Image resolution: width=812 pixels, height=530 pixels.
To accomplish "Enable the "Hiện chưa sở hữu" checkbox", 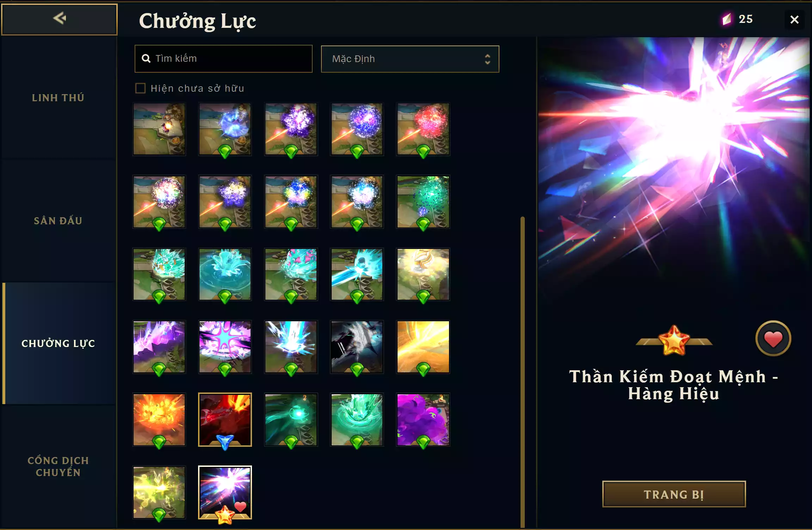I will pos(140,88).
